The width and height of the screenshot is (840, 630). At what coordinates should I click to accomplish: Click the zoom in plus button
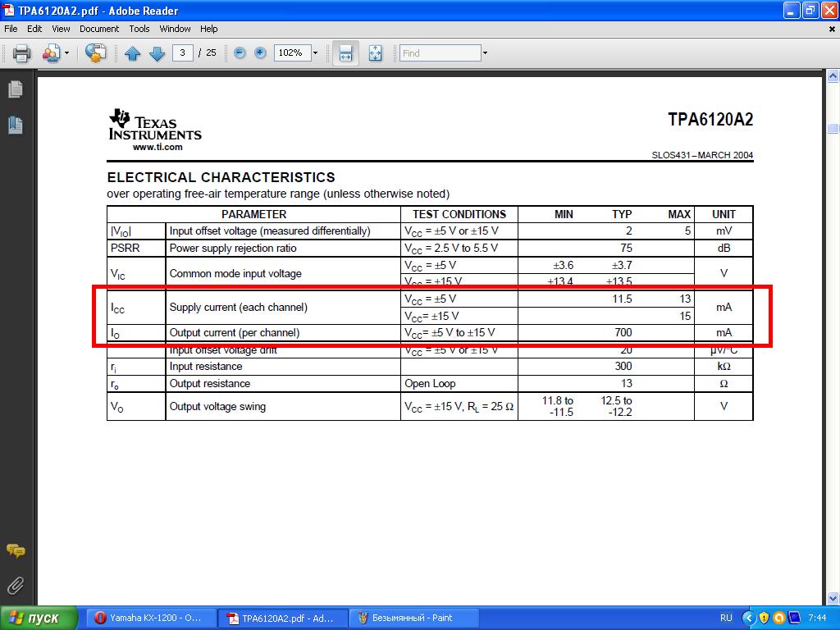(261, 53)
